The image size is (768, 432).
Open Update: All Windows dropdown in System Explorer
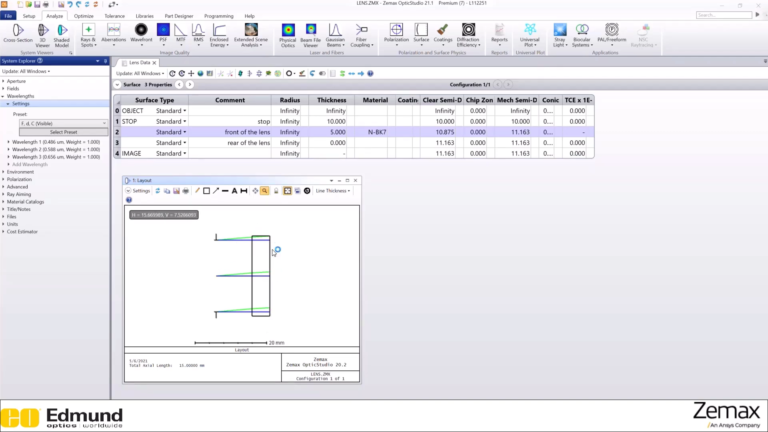pyautogui.click(x=26, y=72)
